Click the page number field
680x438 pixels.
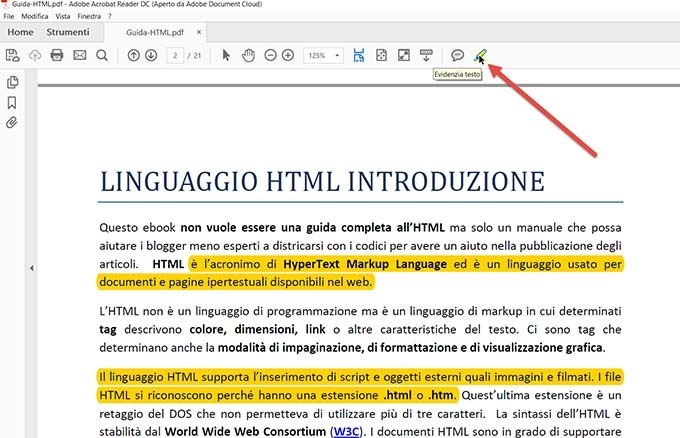click(x=175, y=56)
